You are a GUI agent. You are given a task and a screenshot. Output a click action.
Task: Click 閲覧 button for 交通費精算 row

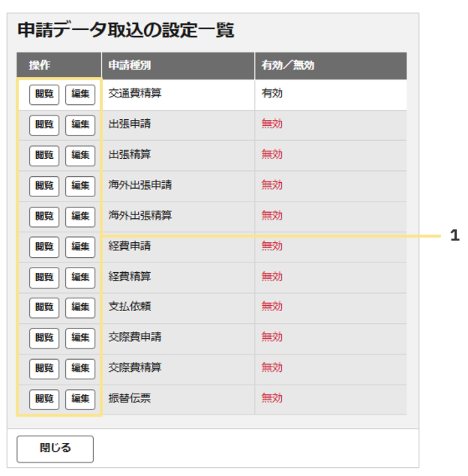click(x=44, y=94)
